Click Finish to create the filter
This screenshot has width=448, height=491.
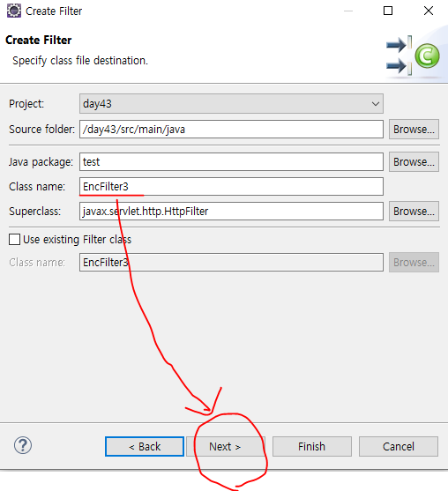pyautogui.click(x=311, y=447)
